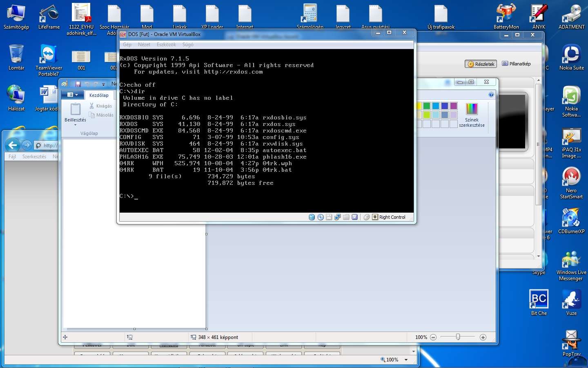This screenshot has width=588, height=368.
Task: Open the ÁNYK desktop shortcut
Action: [539, 17]
